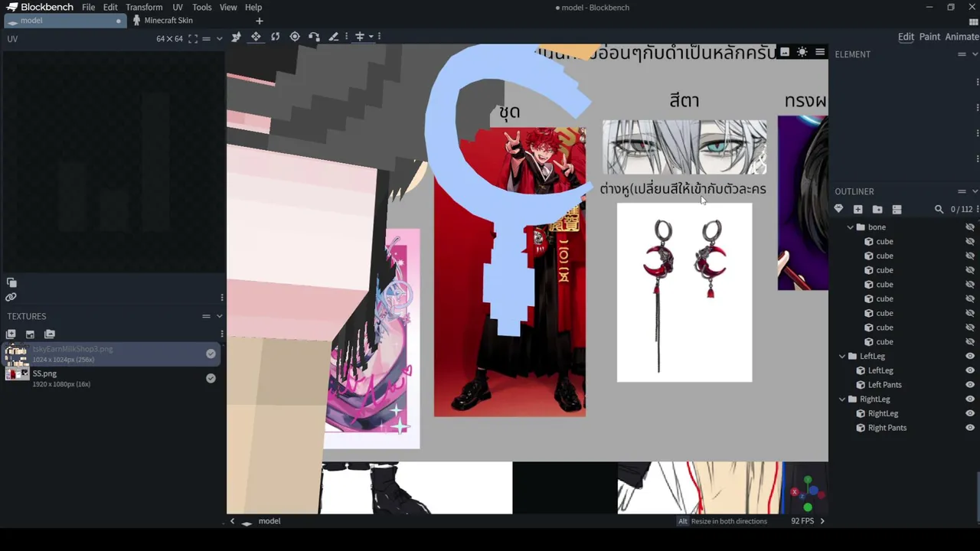Collapse the Outliner panel
Screen dimensions: 980x551
[x=975, y=191]
